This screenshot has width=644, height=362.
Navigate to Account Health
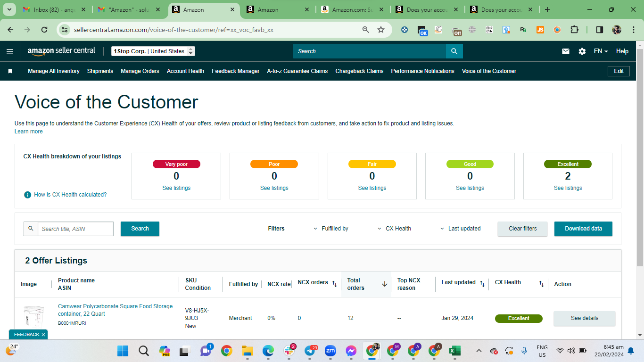click(x=185, y=71)
